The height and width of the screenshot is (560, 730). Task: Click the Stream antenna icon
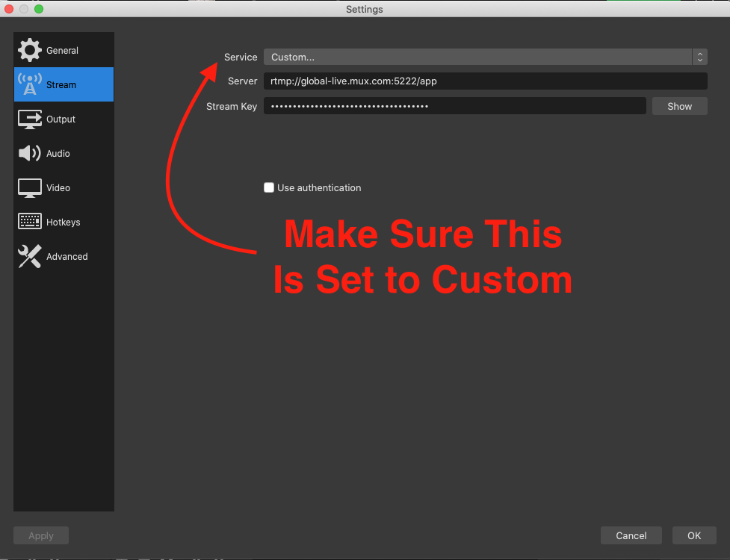click(x=30, y=84)
